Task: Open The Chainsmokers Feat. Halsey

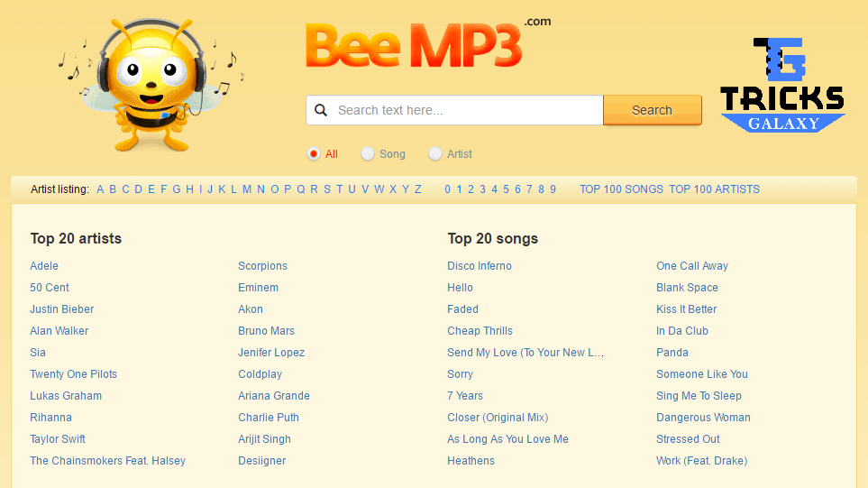Action: point(108,460)
